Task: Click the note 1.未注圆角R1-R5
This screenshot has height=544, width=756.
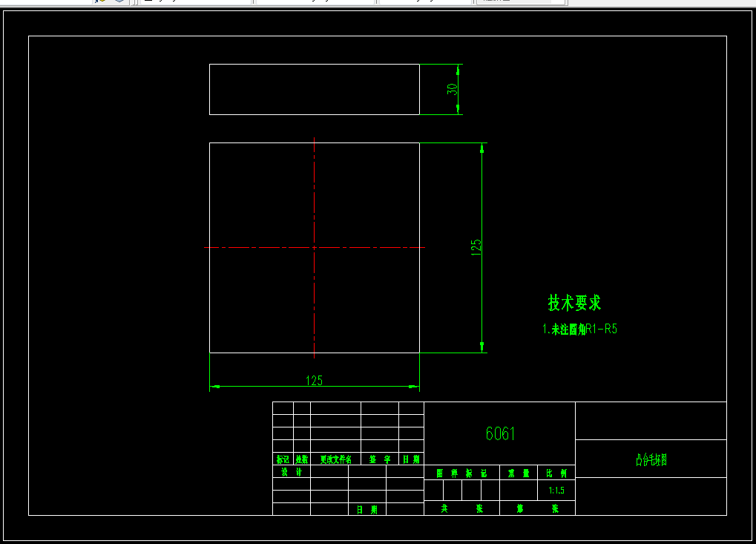Action: 579,329
